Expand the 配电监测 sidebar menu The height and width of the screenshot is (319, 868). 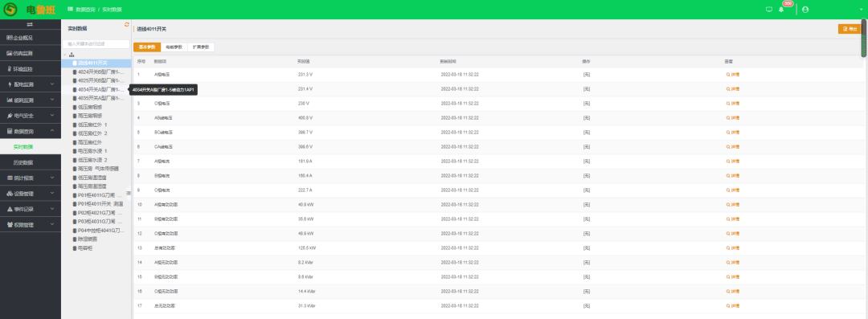[x=31, y=84]
